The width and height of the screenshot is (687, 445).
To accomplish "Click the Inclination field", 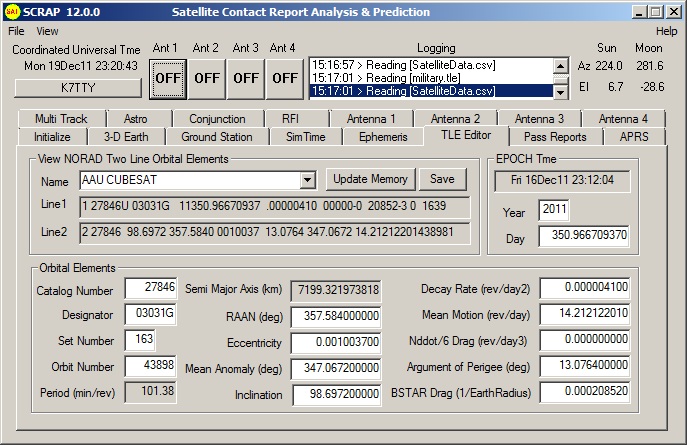I will [x=336, y=395].
